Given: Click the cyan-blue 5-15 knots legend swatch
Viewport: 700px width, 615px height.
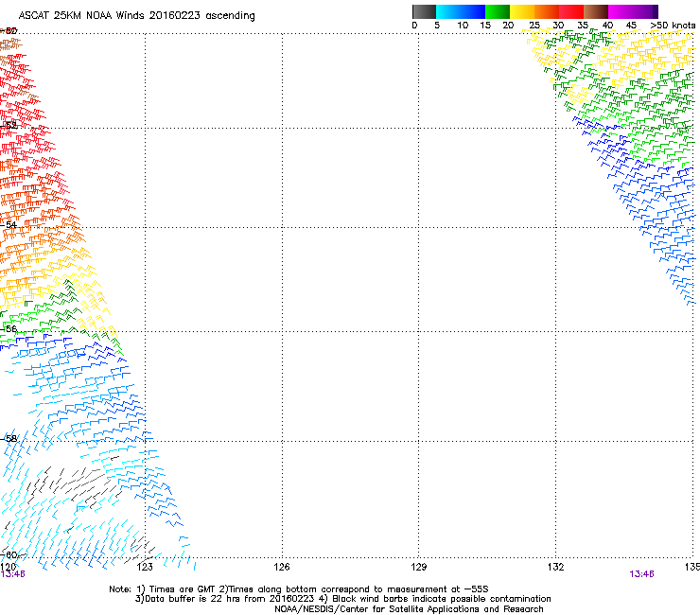Looking at the screenshot, I should pos(461,11).
